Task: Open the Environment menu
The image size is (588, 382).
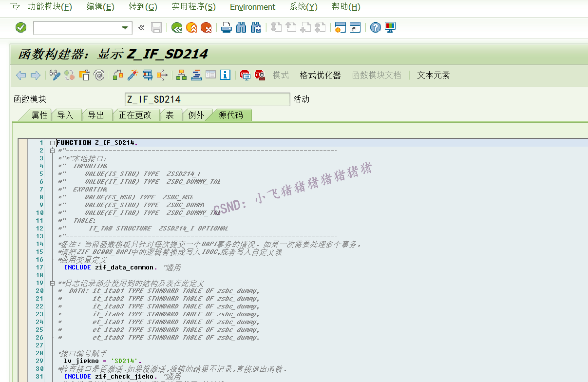Action: point(252,7)
